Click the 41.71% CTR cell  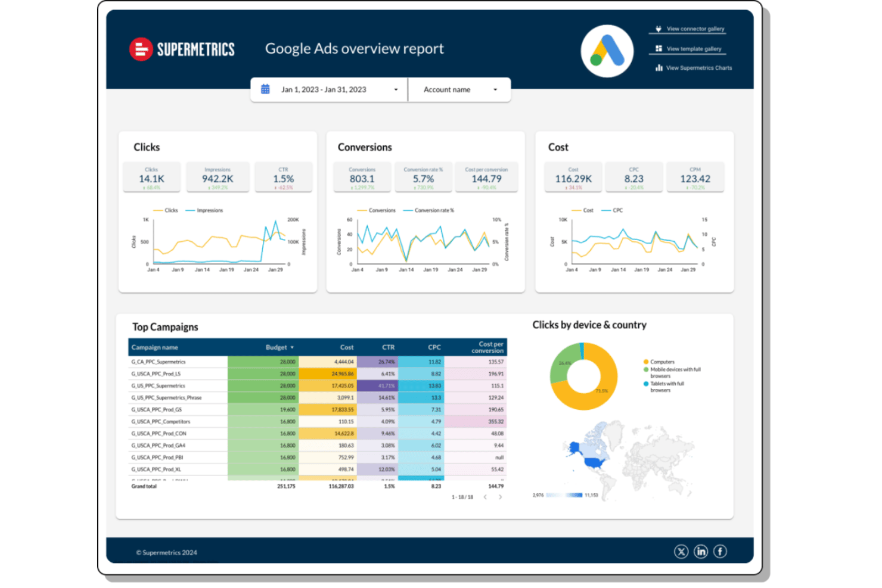tap(377, 385)
